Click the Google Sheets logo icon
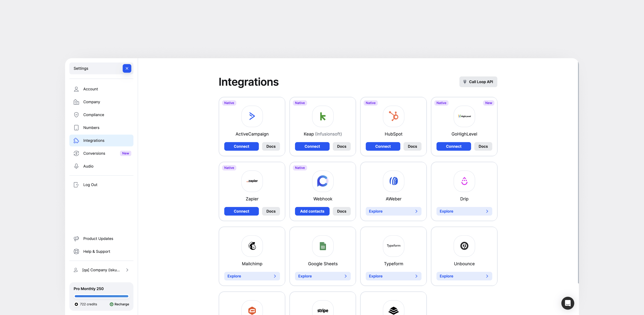Screen dimensions: 644x315 point(323,246)
